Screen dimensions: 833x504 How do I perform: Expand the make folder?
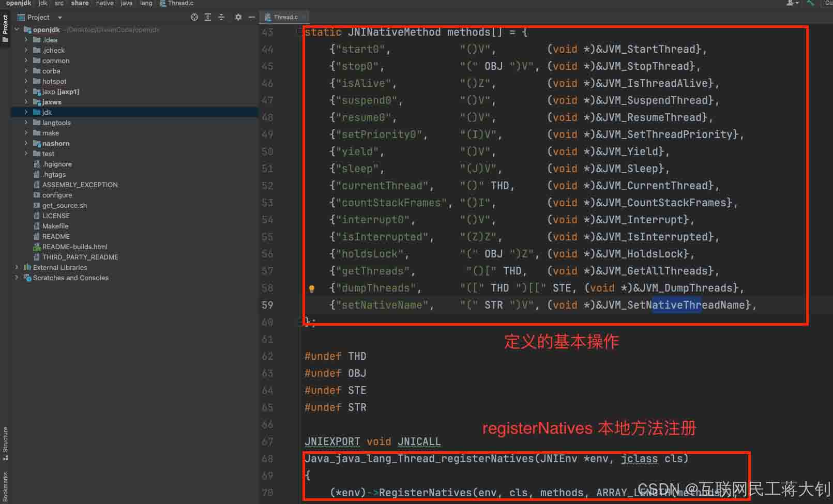(26, 133)
